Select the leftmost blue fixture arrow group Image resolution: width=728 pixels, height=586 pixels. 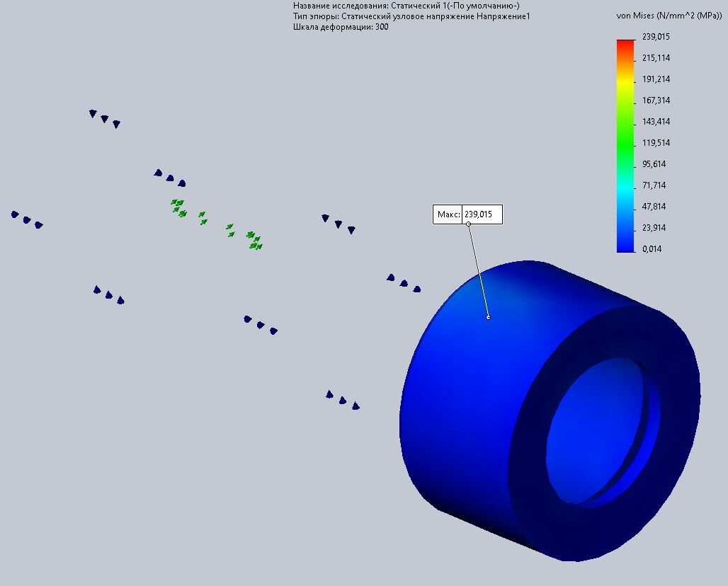tap(26, 220)
